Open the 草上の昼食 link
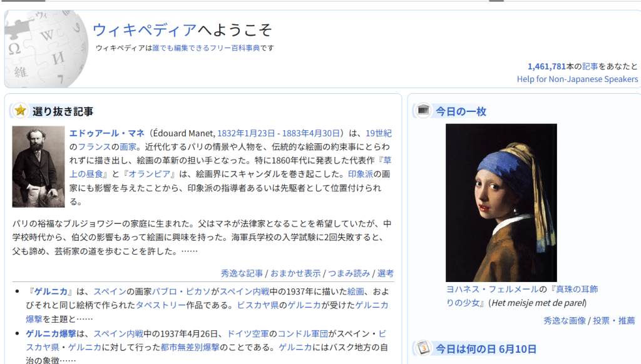 pos(86,174)
